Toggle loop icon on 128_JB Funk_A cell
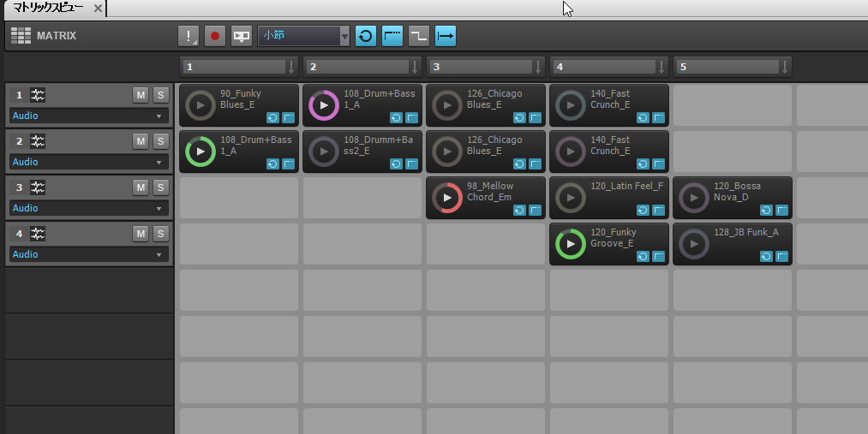 coord(766,256)
